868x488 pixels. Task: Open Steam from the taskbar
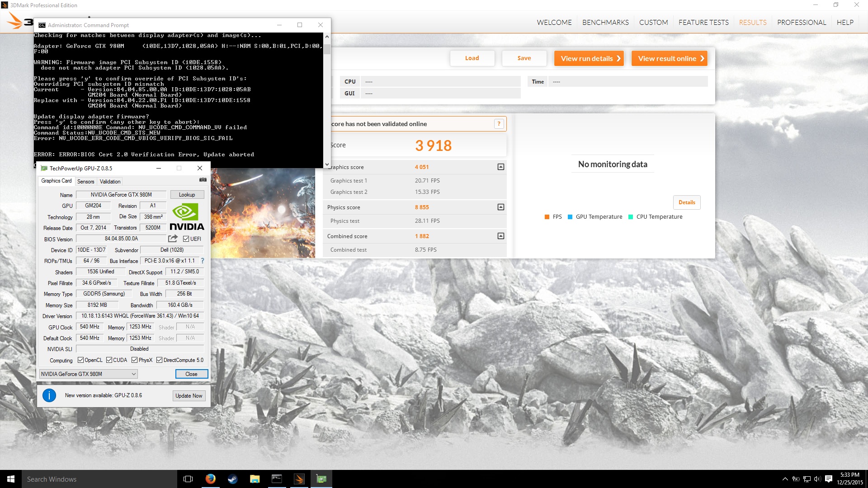click(x=233, y=479)
